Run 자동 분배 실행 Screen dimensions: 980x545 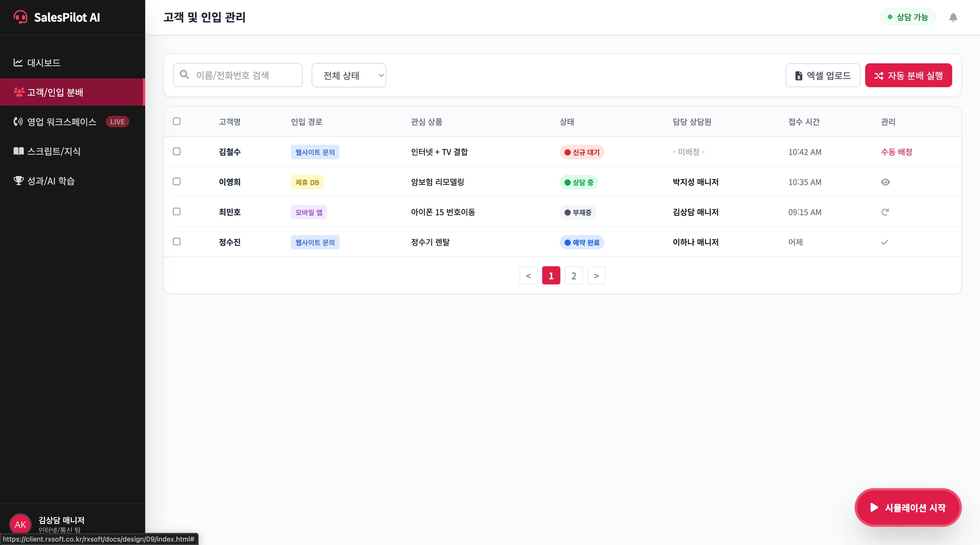[x=908, y=75]
